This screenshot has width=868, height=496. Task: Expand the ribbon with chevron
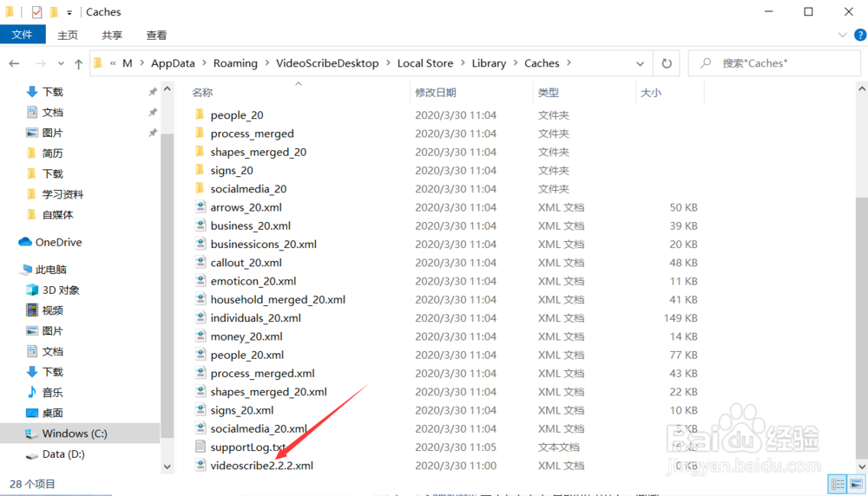(x=843, y=35)
